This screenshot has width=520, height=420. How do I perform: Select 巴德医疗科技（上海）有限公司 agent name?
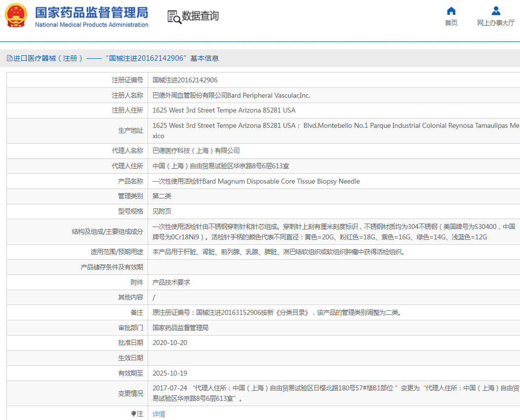196,151
